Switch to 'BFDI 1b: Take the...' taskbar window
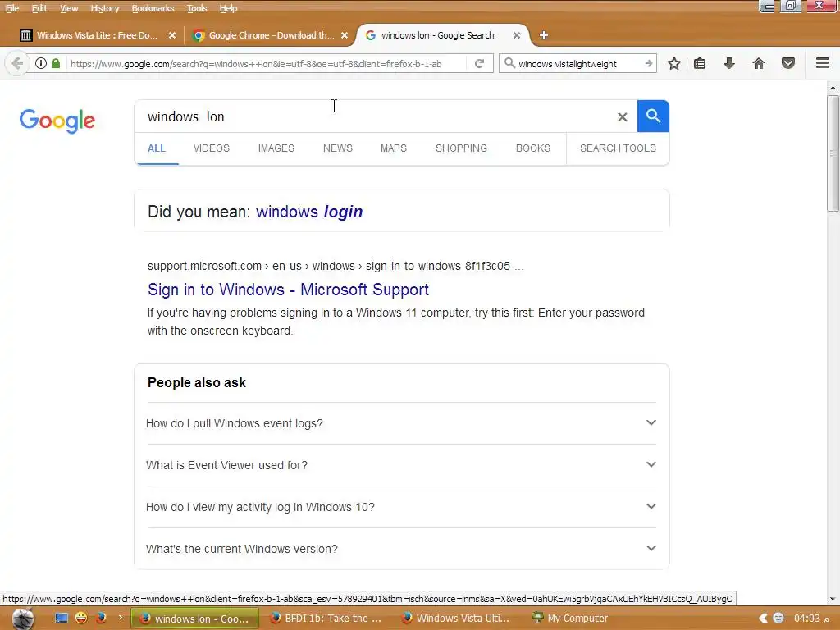 point(326,619)
